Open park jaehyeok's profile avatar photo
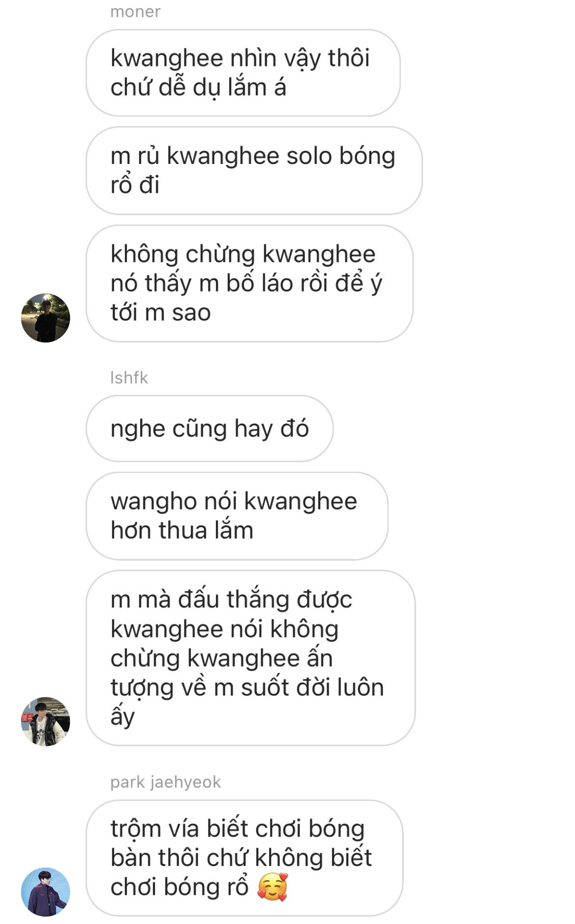The image size is (575, 924). pyautogui.click(x=45, y=892)
